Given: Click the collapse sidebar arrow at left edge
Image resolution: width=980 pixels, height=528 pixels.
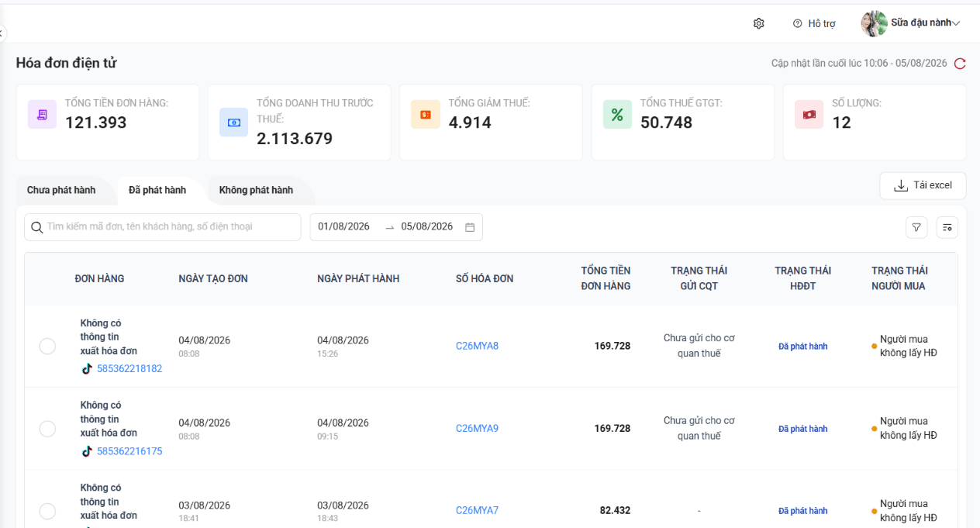Looking at the screenshot, I should tap(2, 33).
